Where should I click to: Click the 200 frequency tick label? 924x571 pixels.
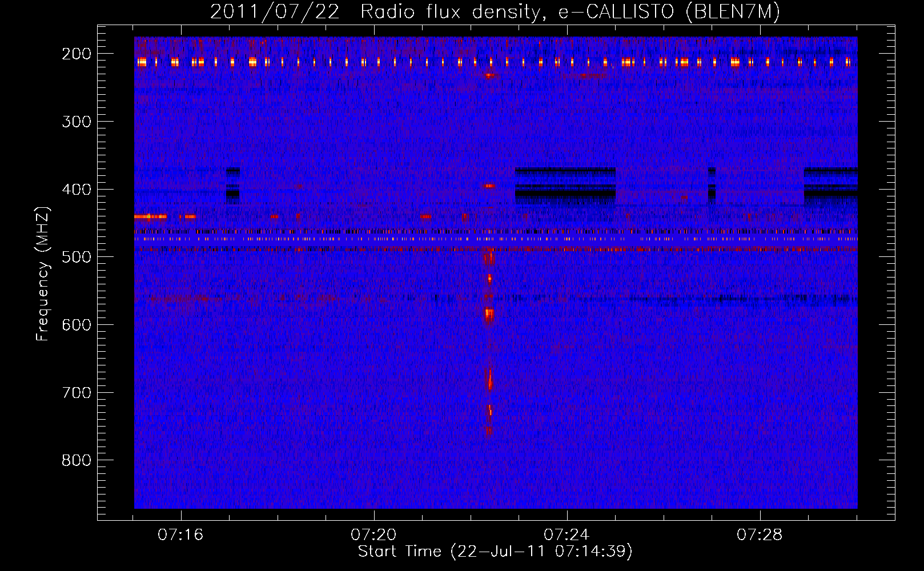click(77, 54)
